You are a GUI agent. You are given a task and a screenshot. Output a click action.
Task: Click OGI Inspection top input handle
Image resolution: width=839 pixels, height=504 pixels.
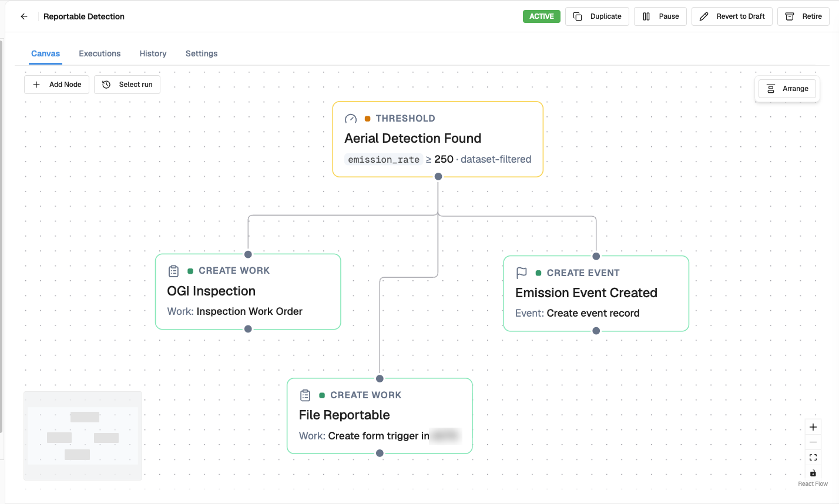tap(248, 254)
